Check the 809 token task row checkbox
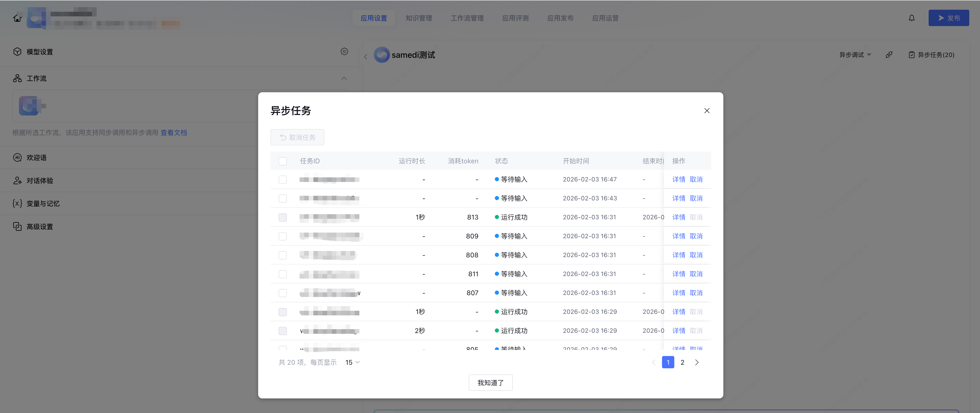The image size is (980, 413). (x=283, y=236)
